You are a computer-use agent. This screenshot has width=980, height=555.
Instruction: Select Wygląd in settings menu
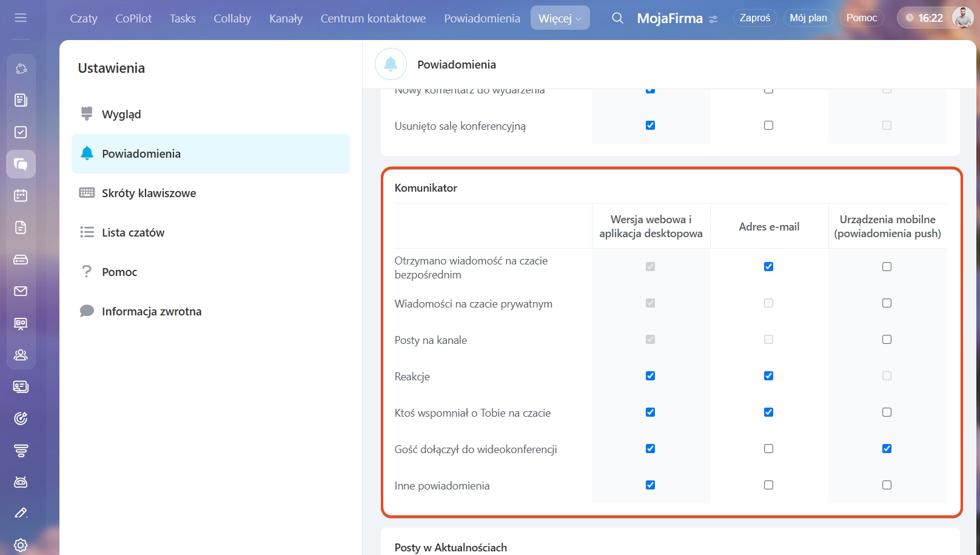click(x=121, y=114)
